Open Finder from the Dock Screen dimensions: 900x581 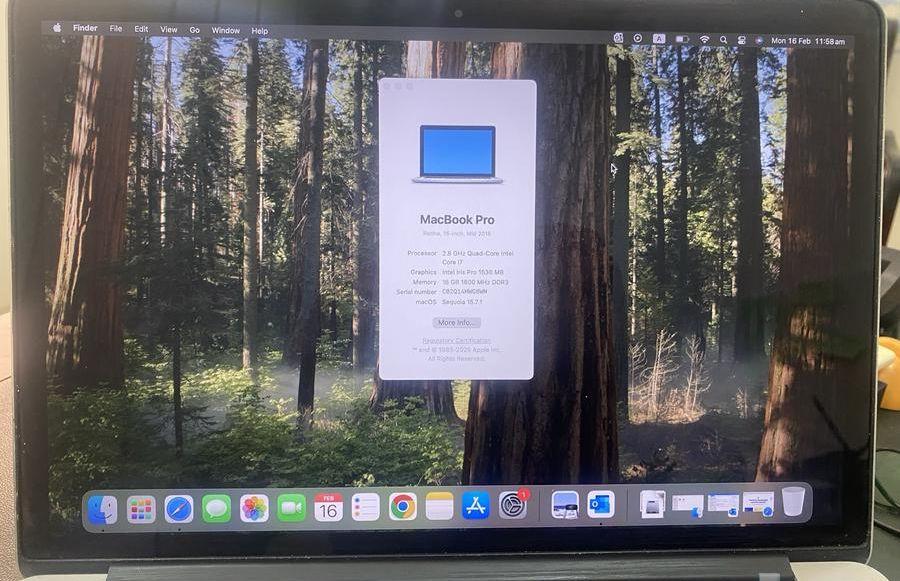click(x=103, y=509)
